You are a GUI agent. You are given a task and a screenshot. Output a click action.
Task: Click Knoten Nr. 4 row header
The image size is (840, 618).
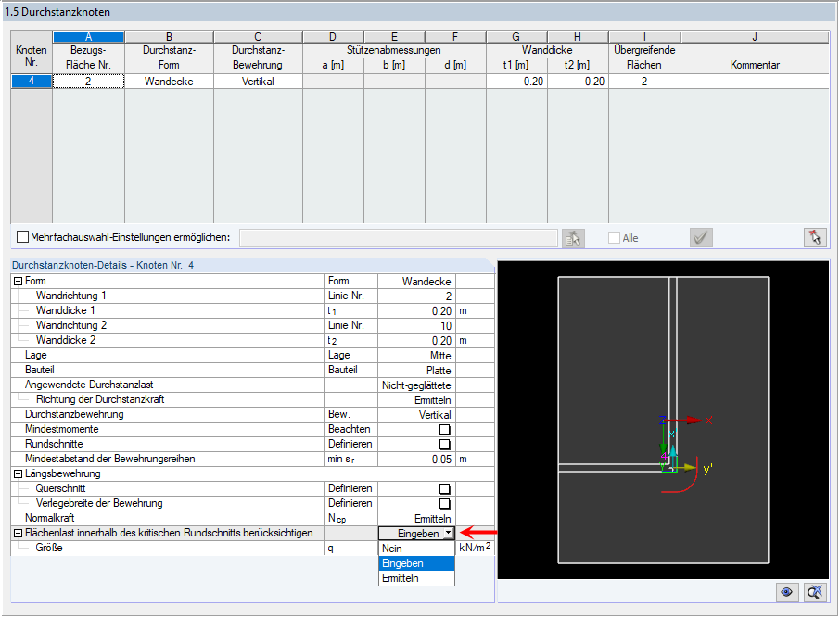[x=32, y=82]
